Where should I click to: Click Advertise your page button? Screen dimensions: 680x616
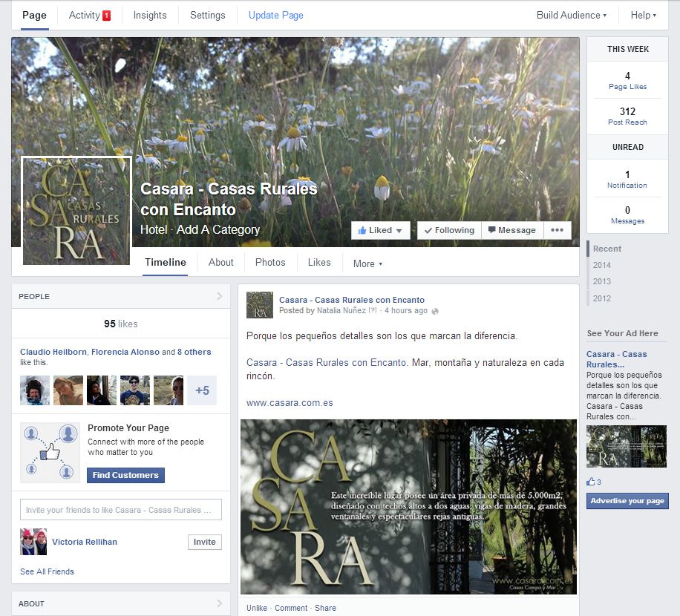[x=627, y=501]
